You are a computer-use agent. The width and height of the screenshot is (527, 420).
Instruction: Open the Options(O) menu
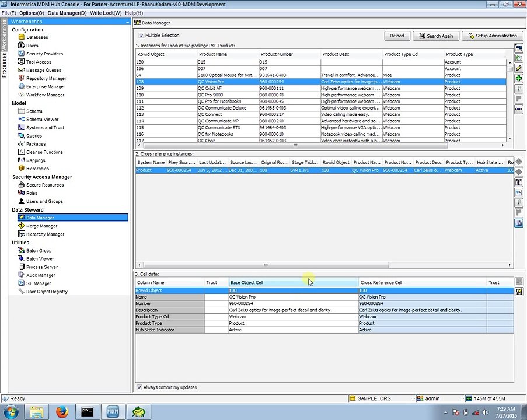tap(32, 13)
